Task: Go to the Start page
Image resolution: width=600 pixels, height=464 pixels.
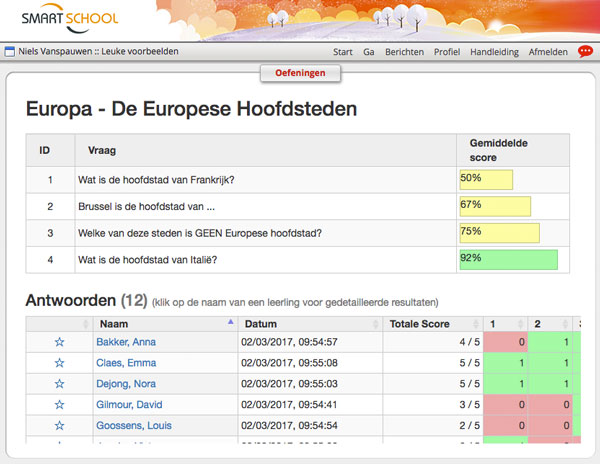Action: pos(343,52)
